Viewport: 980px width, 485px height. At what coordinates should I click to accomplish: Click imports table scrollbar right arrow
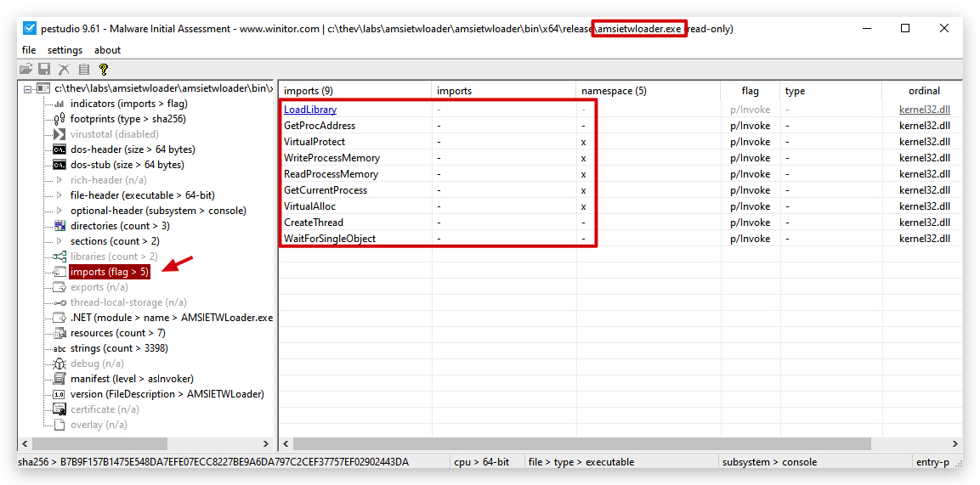[x=955, y=444]
